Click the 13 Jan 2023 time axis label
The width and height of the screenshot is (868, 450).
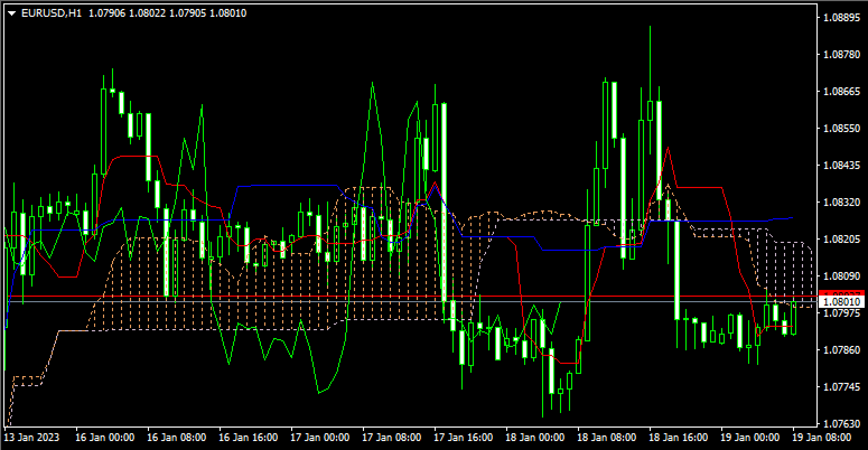point(32,437)
